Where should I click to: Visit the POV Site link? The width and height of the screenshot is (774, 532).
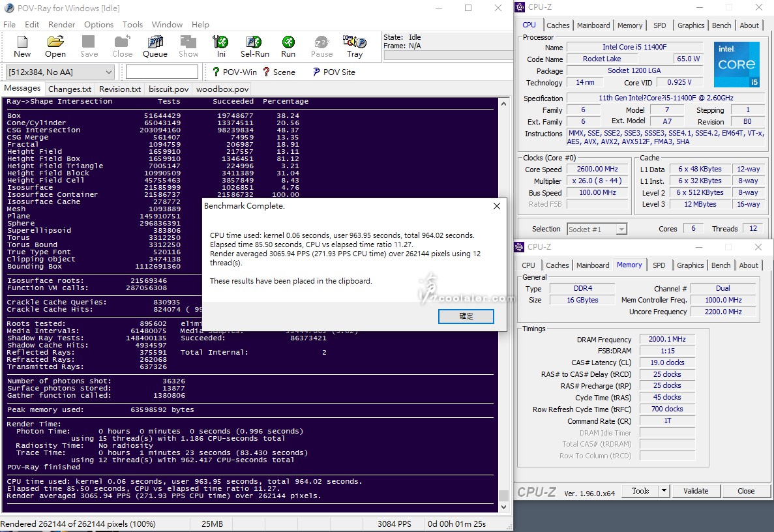(x=334, y=72)
